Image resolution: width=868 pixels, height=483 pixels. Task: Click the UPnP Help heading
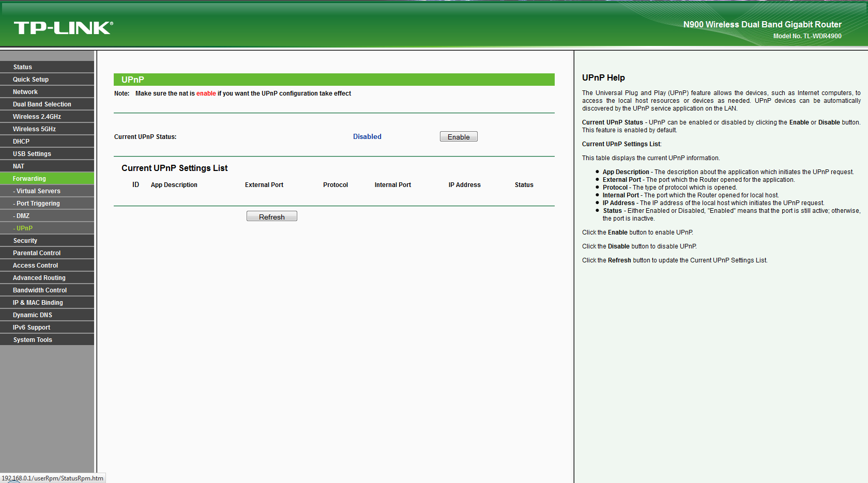(603, 77)
